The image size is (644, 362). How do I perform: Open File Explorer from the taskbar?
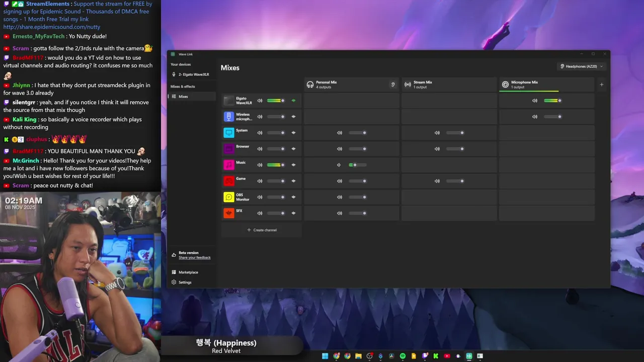[358, 356]
